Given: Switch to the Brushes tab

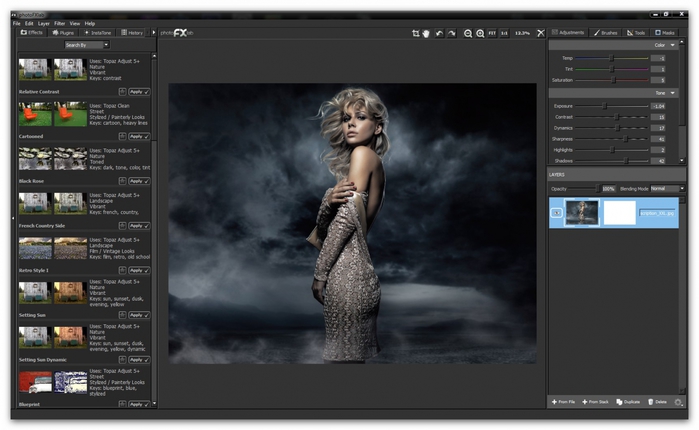Looking at the screenshot, I should (x=605, y=33).
